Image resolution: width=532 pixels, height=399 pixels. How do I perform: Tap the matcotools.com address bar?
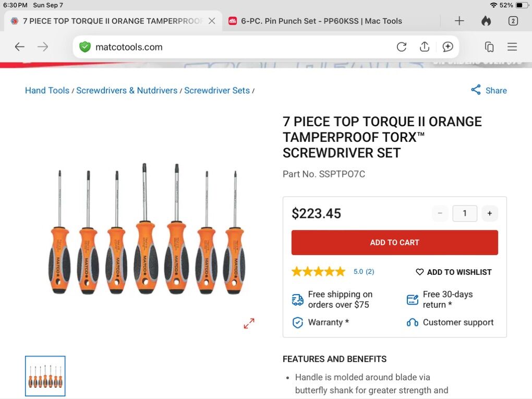click(x=235, y=47)
